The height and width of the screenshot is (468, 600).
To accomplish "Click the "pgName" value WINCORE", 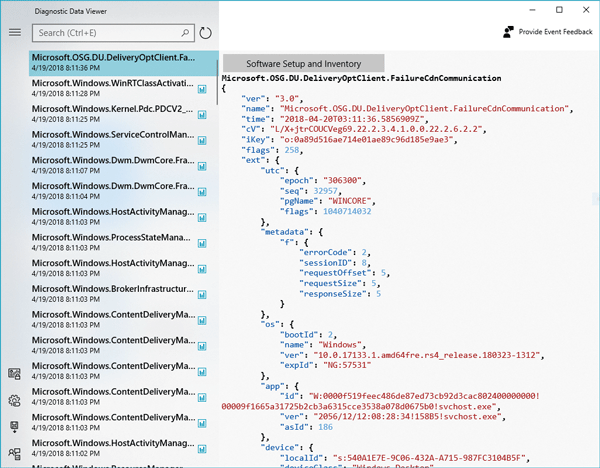I will pos(349,201).
